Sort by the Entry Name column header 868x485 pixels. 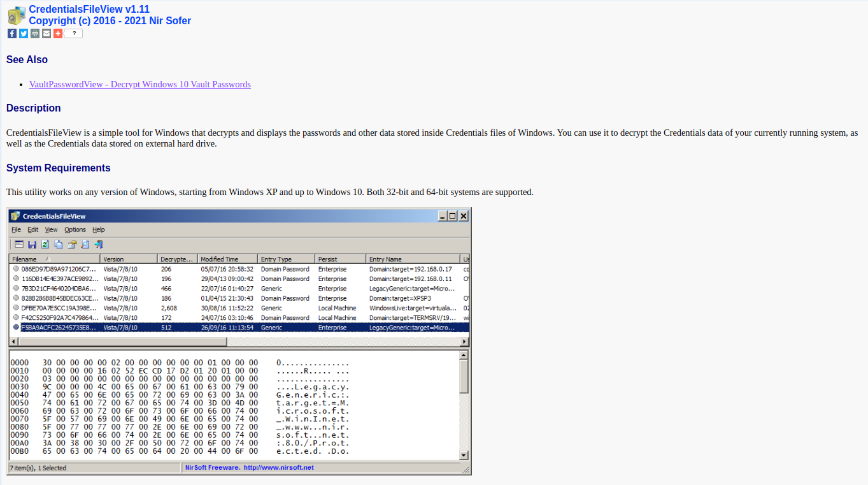coord(413,259)
